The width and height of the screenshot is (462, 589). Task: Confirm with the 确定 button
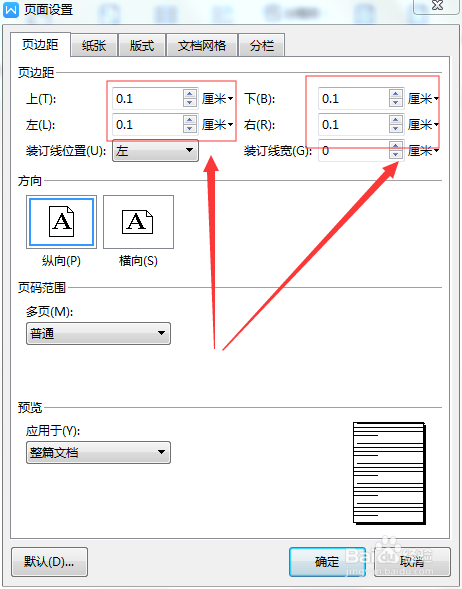coord(327,562)
